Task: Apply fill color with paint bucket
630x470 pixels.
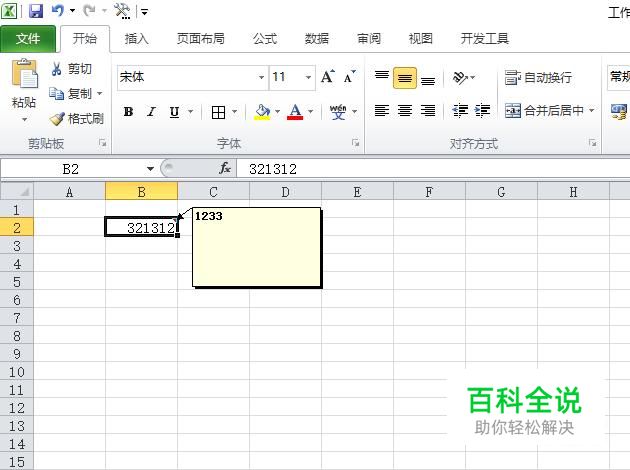Action: (262, 112)
